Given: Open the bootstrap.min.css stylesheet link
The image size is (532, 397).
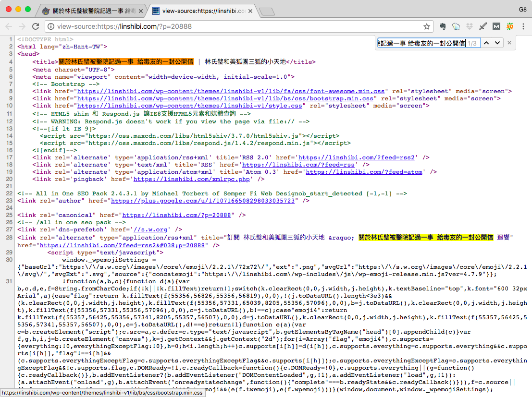Looking at the screenshot, I should (x=225, y=98).
